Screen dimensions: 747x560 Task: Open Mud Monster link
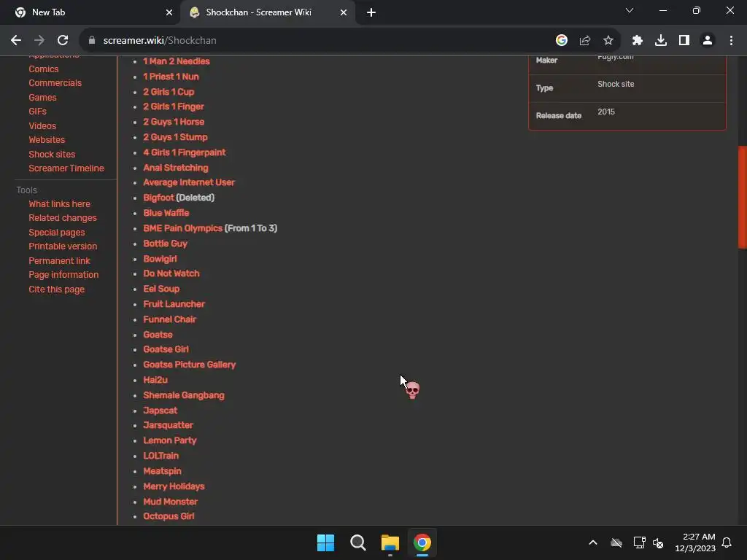tap(170, 502)
